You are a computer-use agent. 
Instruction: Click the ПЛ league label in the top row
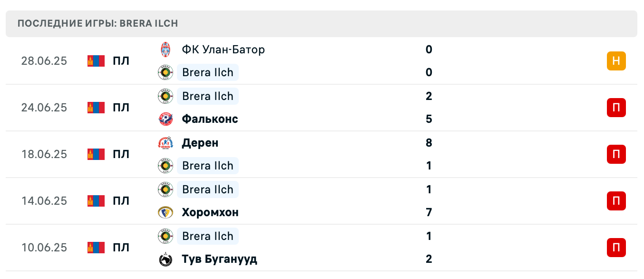(121, 61)
